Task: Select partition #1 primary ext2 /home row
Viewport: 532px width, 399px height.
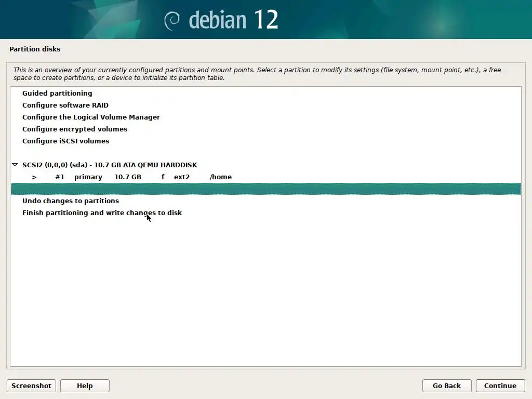Action: point(265,177)
